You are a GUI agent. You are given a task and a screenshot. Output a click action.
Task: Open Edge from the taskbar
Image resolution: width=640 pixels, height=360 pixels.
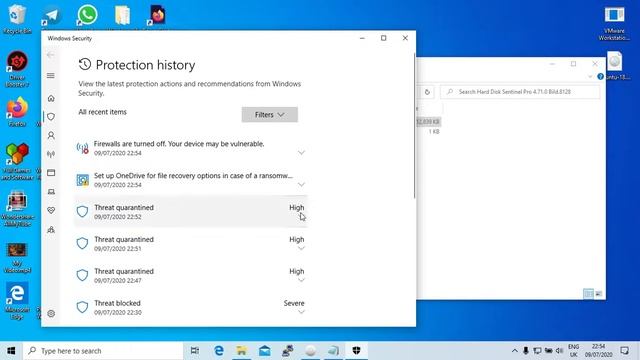(x=219, y=351)
